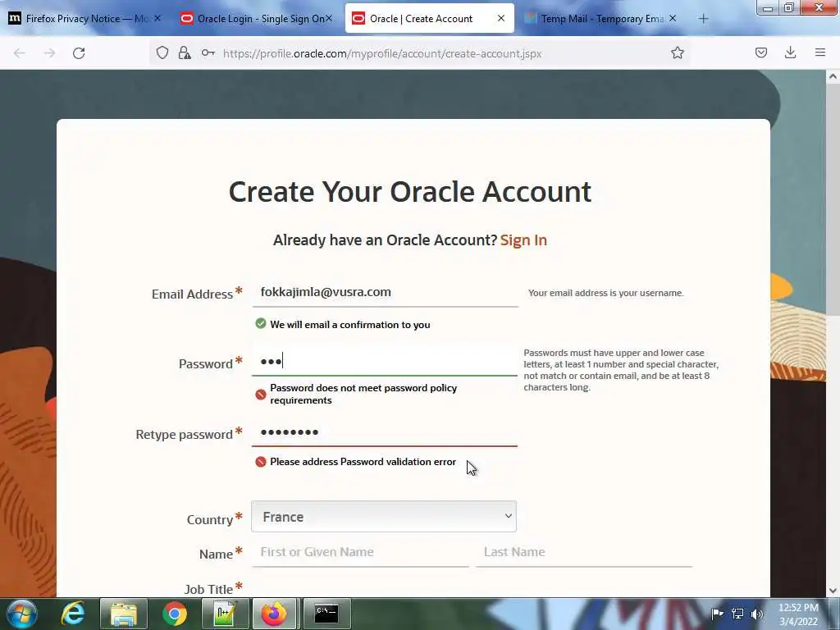Click "We will email a confirmation to you"
The height and width of the screenshot is (630, 840).
[349, 325]
